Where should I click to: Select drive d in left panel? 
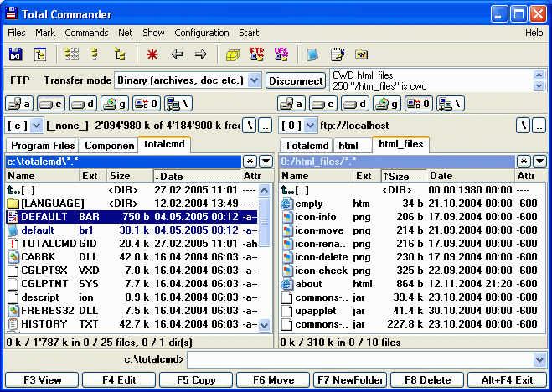tap(83, 104)
